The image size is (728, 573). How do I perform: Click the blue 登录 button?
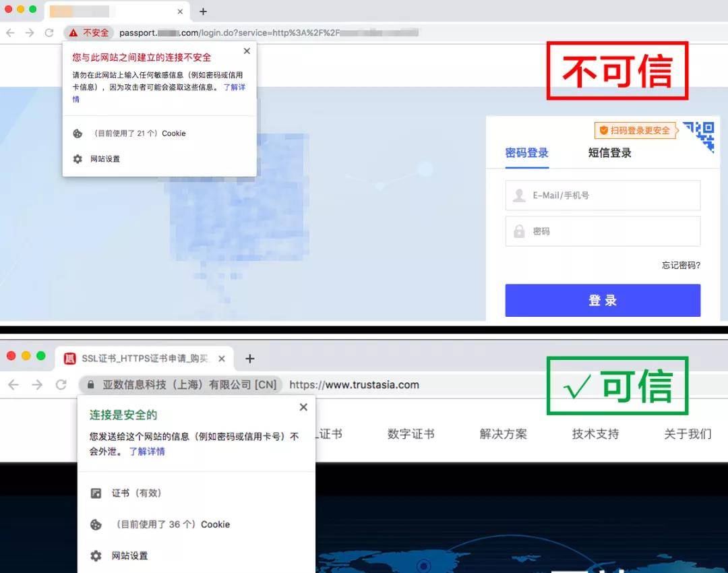pyautogui.click(x=603, y=301)
